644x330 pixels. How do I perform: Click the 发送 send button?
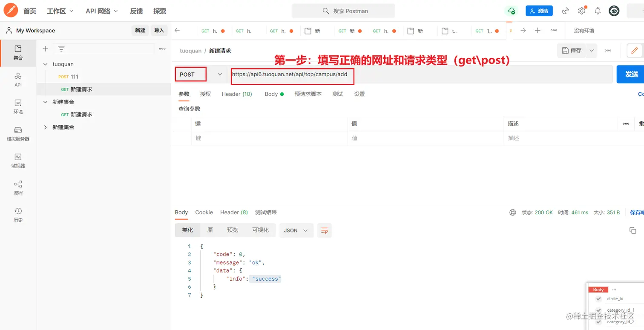(631, 74)
